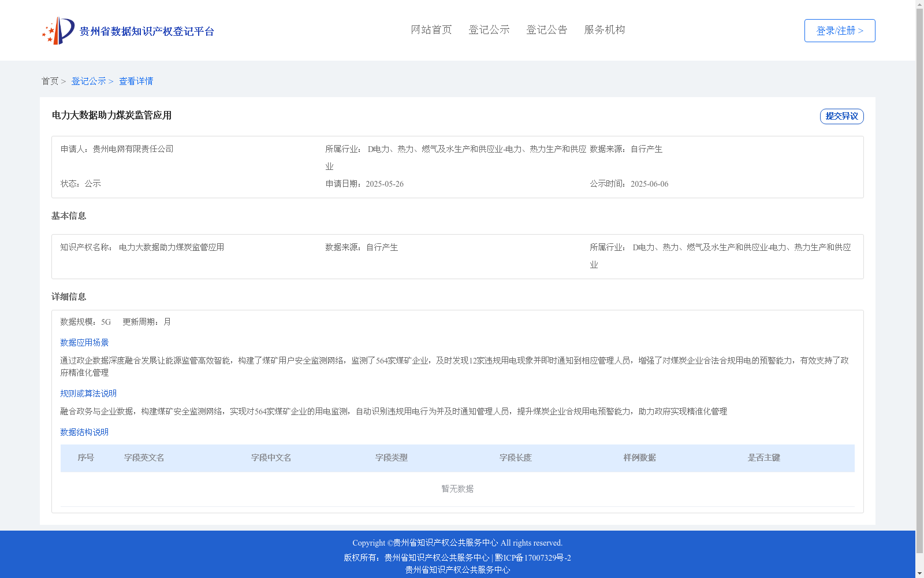Select the 规则或算法说明 heading
The width and height of the screenshot is (924, 578).
88,394
